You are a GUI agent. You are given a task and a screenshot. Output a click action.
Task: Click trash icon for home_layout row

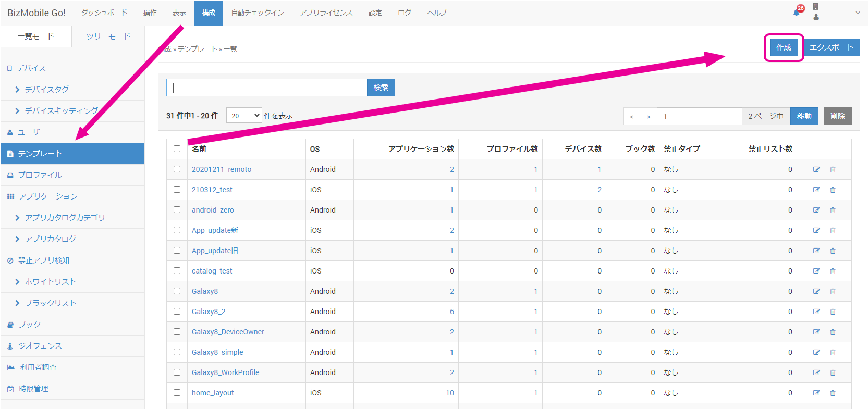833,393
